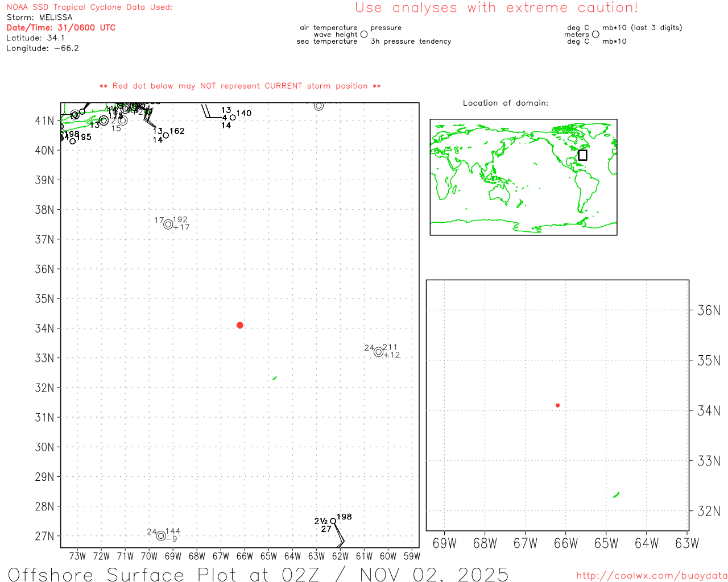
Task: Select buoy station showing pressure 211
Action: (379, 352)
